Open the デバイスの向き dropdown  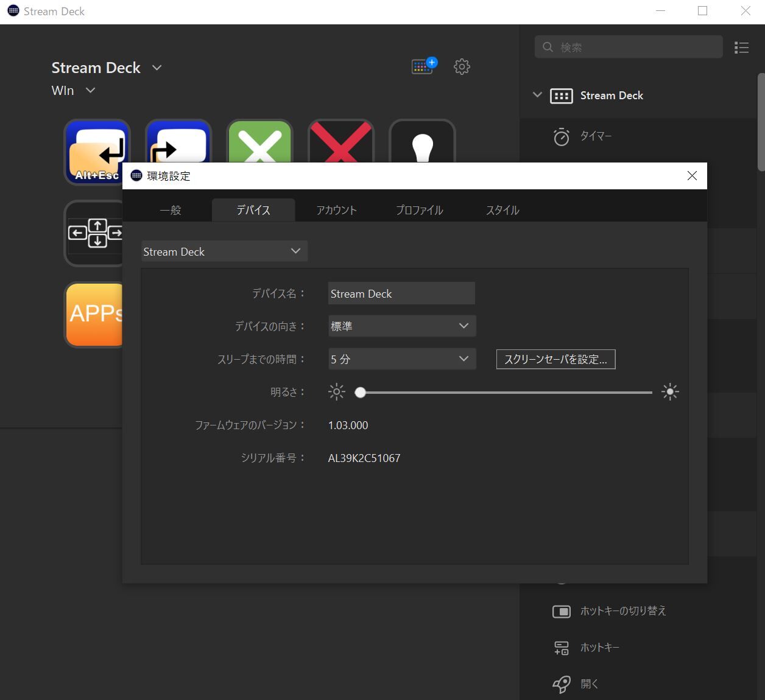[402, 326]
